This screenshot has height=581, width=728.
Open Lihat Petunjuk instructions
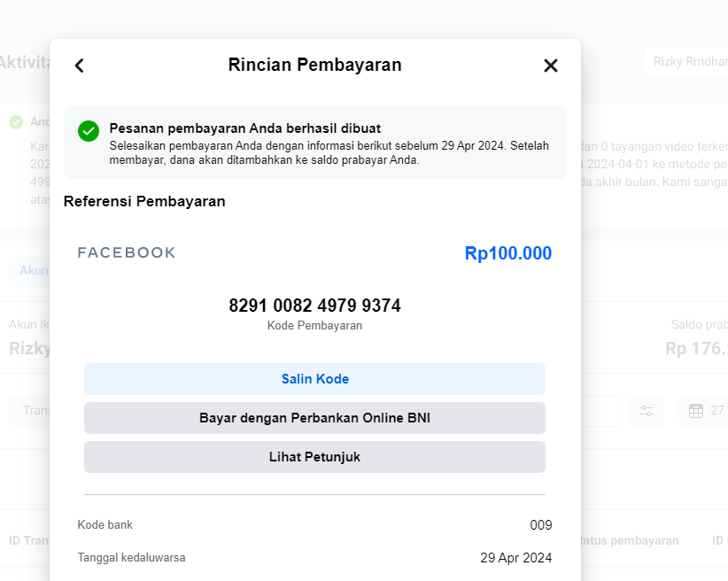(x=314, y=457)
